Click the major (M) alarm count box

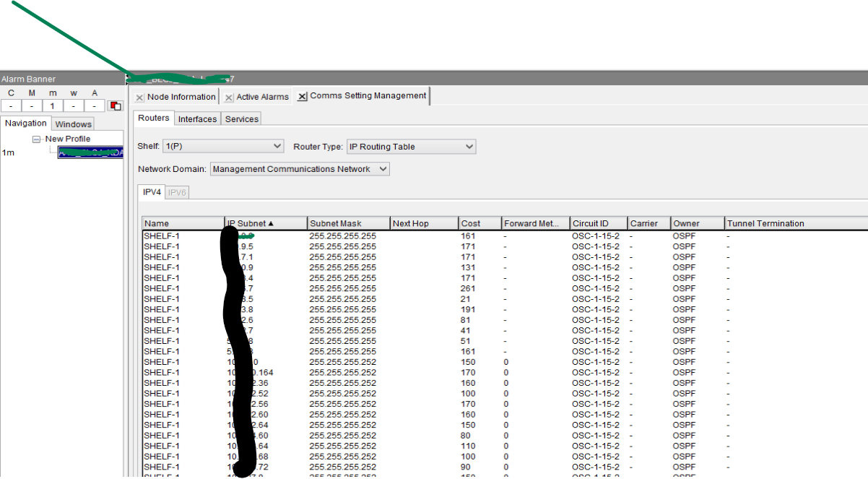pyautogui.click(x=32, y=105)
